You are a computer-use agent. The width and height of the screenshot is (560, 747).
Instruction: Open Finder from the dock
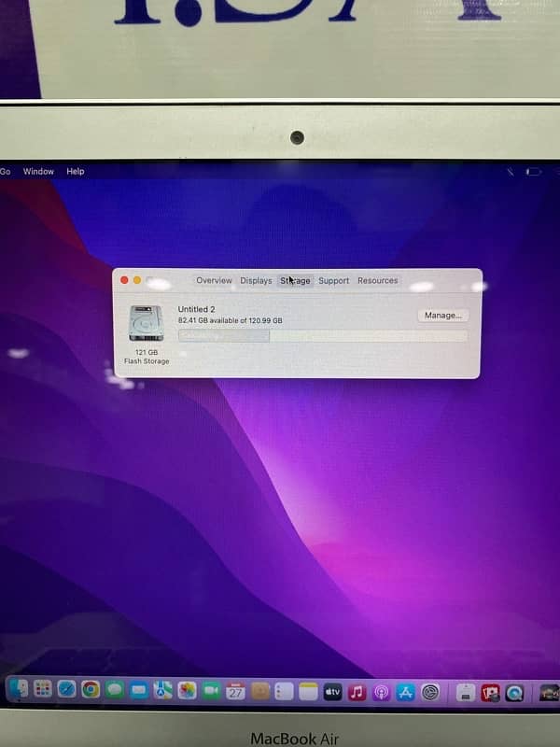[18, 690]
